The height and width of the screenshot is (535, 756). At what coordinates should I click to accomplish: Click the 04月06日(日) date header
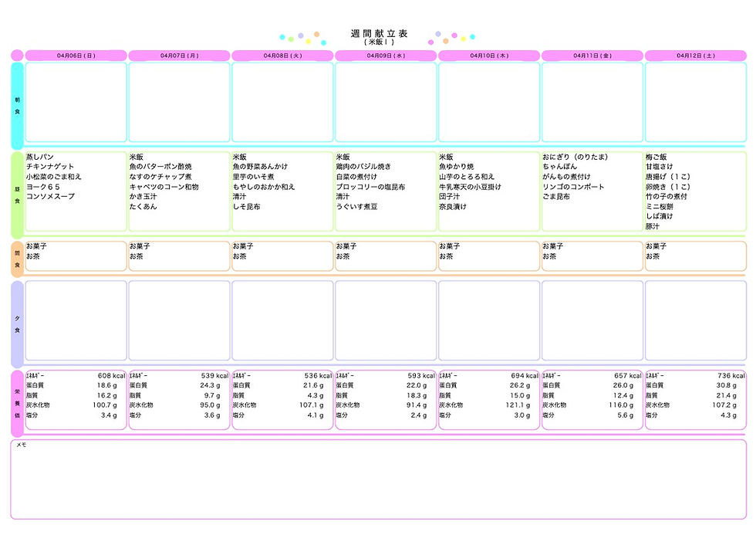[76, 56]
